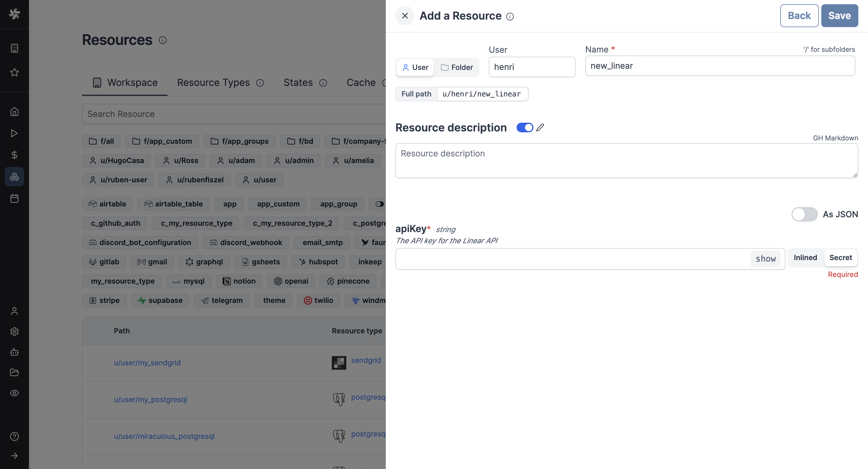
Task: Select the Runs play icon in sidebar
Action: pos(14,133)
